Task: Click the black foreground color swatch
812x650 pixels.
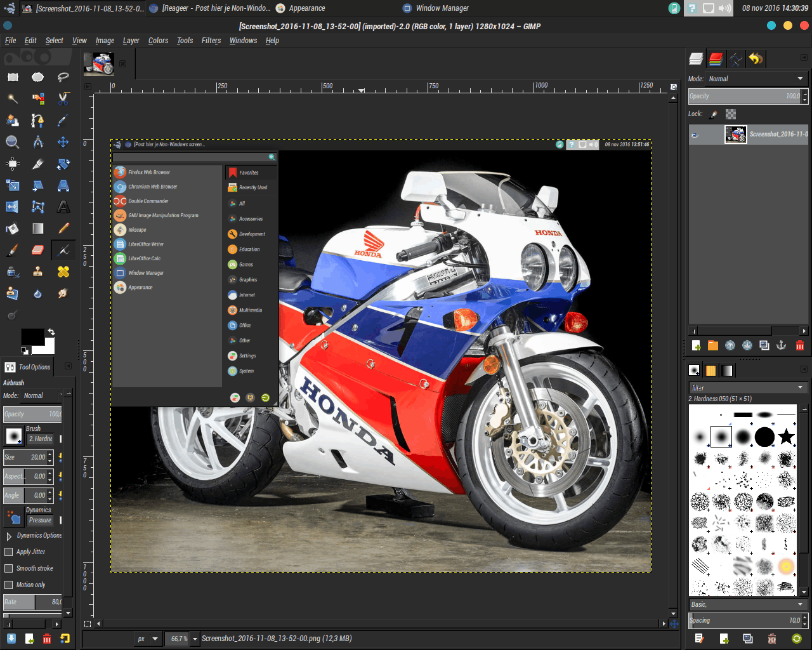Action: coord(32,336)
